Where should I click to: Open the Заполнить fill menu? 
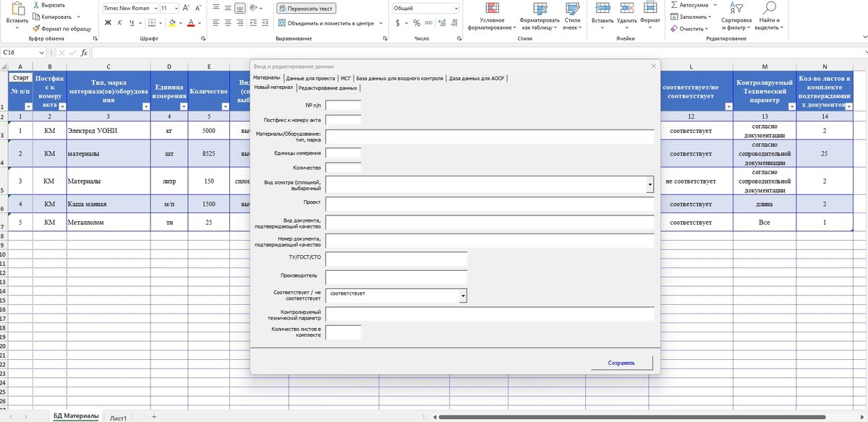(x=691, y=17)
